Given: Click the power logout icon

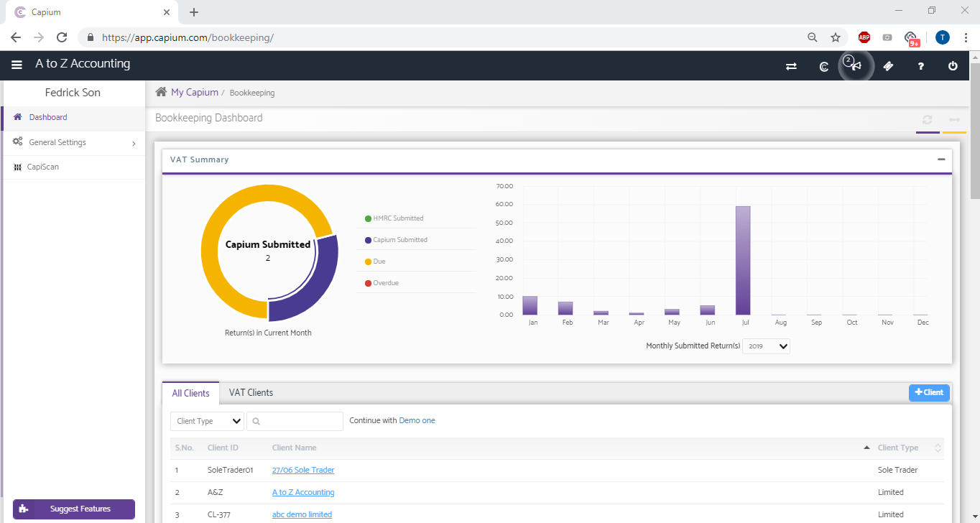Looking at the screenshot, I should [x=953, y=66].
